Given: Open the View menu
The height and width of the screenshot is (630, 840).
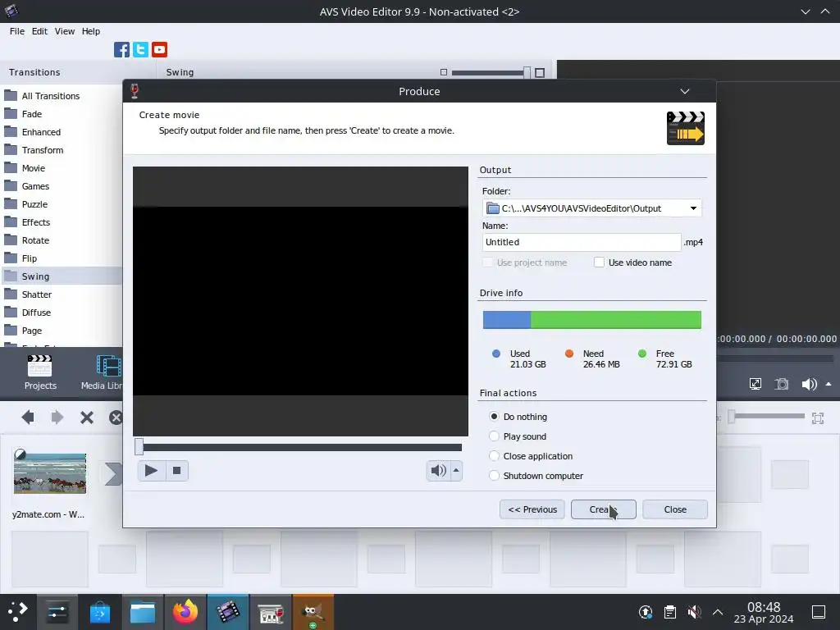Looking at the screenshot, I should pyautogui.click(x=64, y=31).
